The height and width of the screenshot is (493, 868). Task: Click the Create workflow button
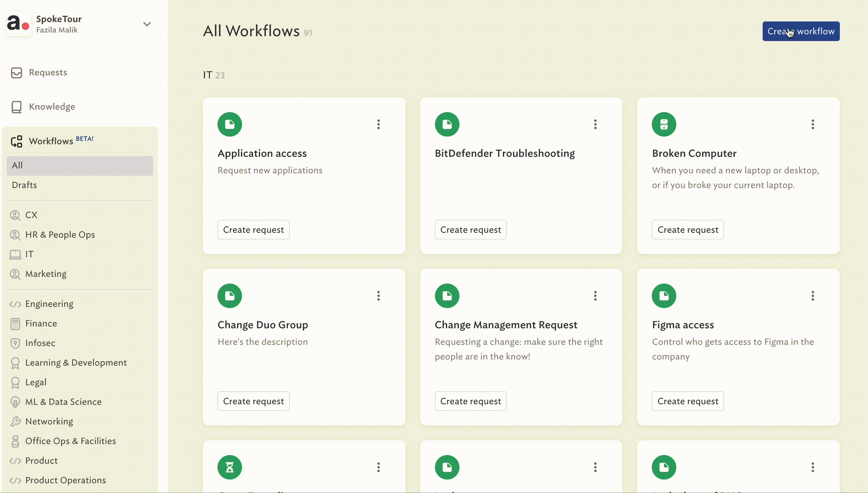801,31
